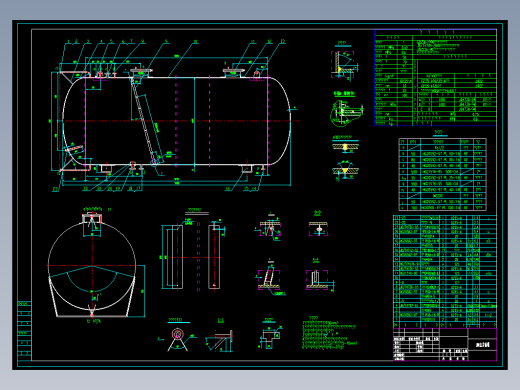Click the green technical data table
The image size is (520, 390).
coord(435,78)
